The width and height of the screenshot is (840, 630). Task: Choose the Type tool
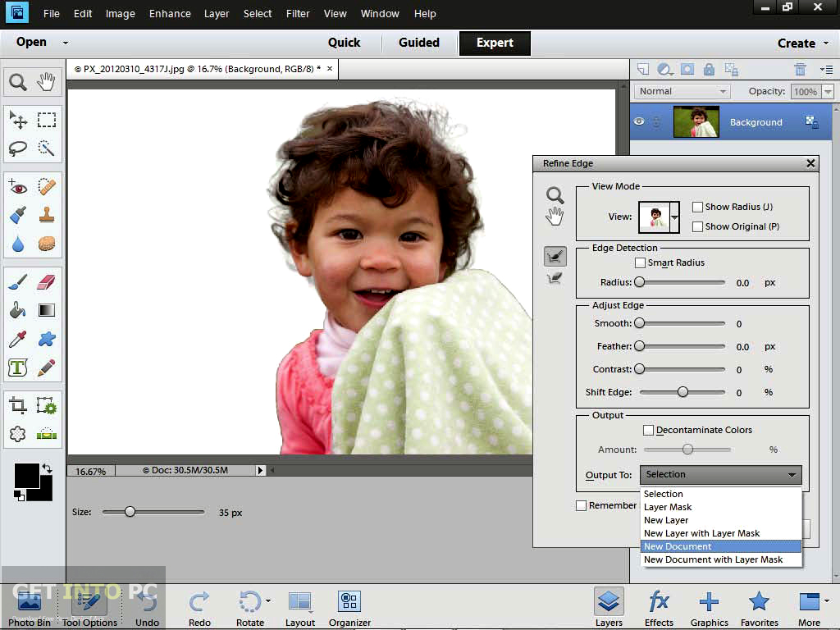click(x=18, y=367)
